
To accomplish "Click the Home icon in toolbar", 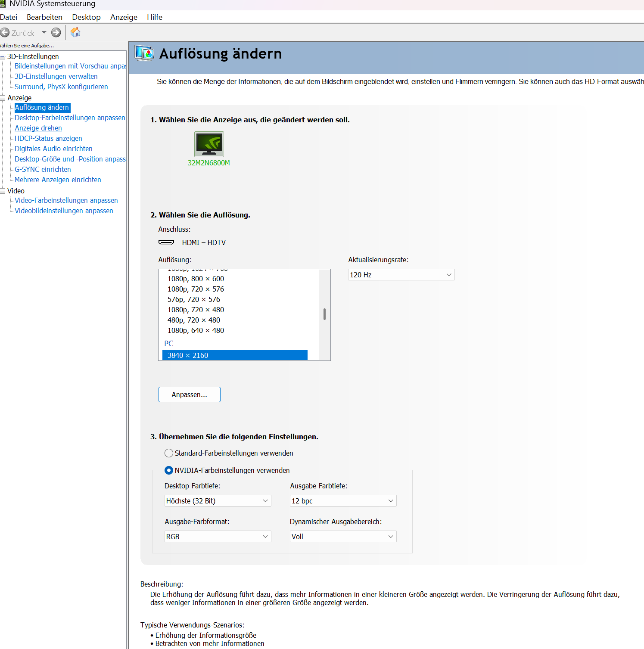I will click(75, 32).
